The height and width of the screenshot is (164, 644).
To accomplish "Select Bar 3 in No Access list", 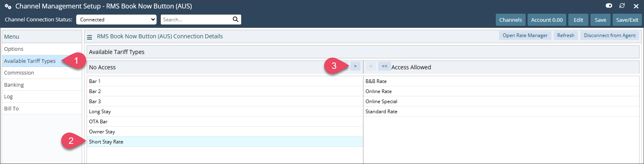I will (x=225, y=101).
